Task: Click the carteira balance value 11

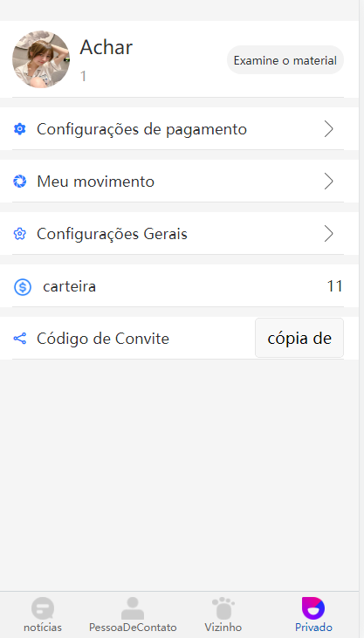Action: [334, 286]
